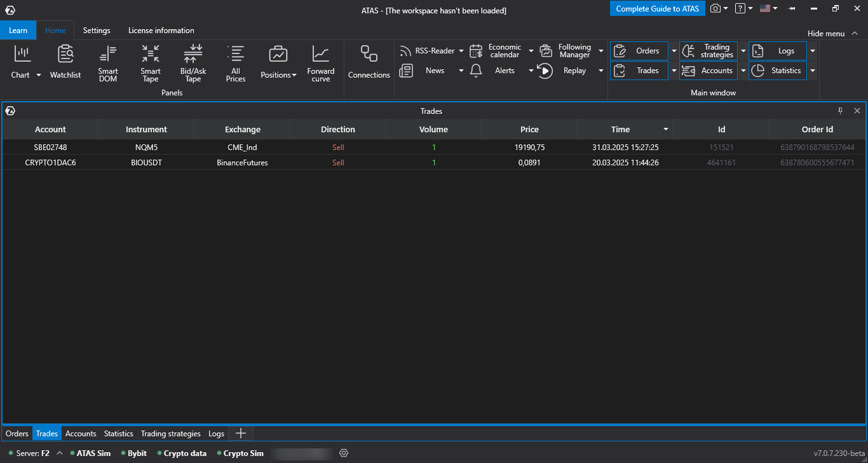Click the Crypto data connection status
This screenshot has height=463, width=868.
(182, 453)
